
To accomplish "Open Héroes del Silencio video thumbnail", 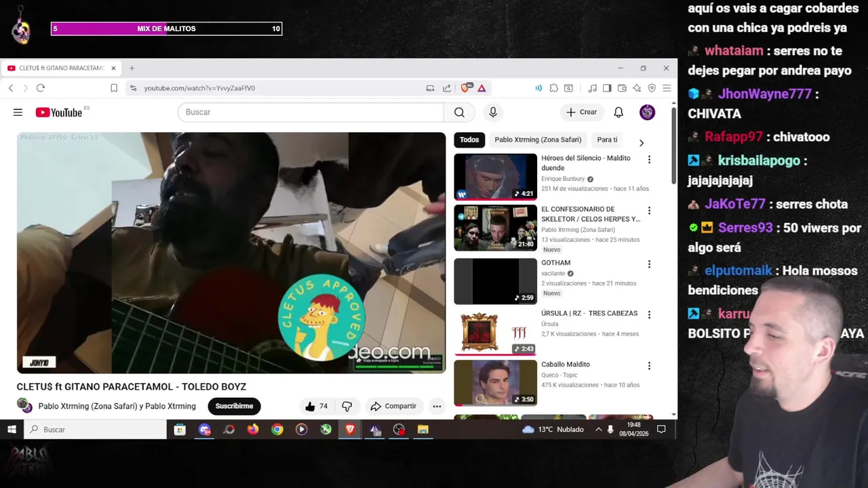I will [x=495, y=177].
